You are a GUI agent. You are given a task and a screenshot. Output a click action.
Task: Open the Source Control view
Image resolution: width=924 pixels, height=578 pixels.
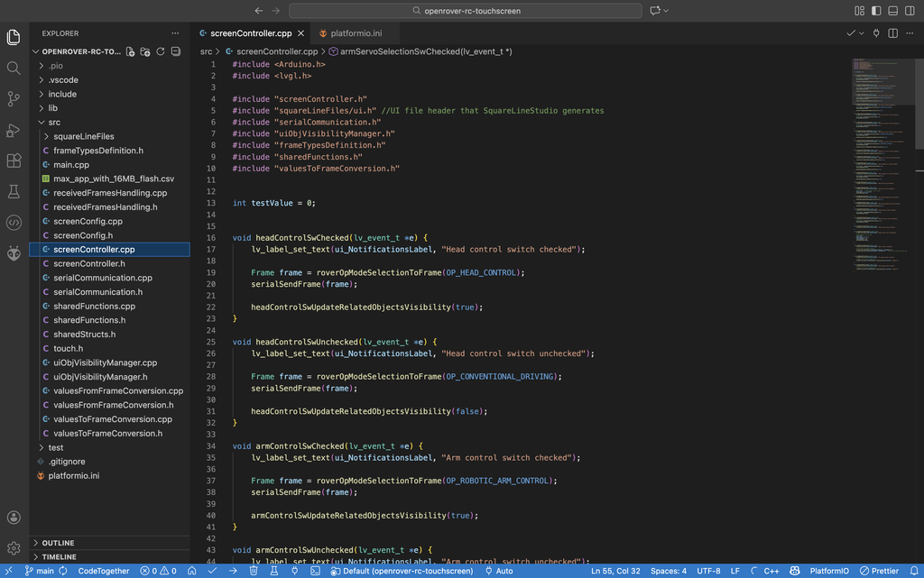(14, 98)
